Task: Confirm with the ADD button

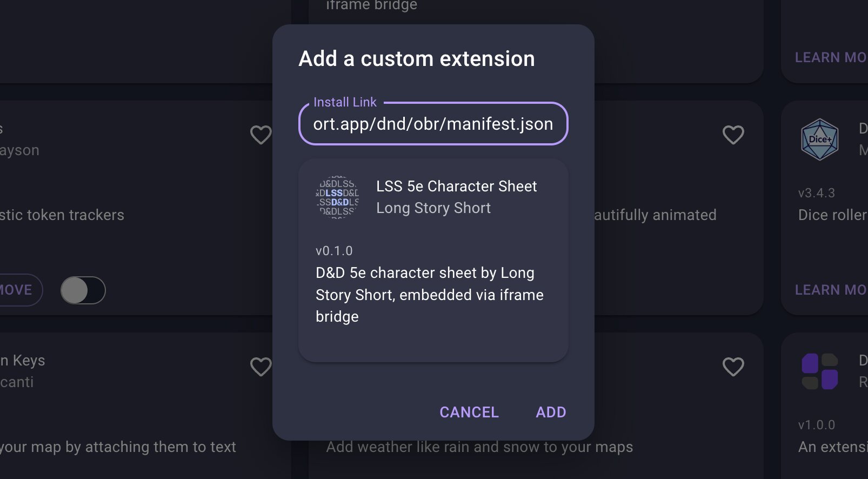Action: point(551,412)
